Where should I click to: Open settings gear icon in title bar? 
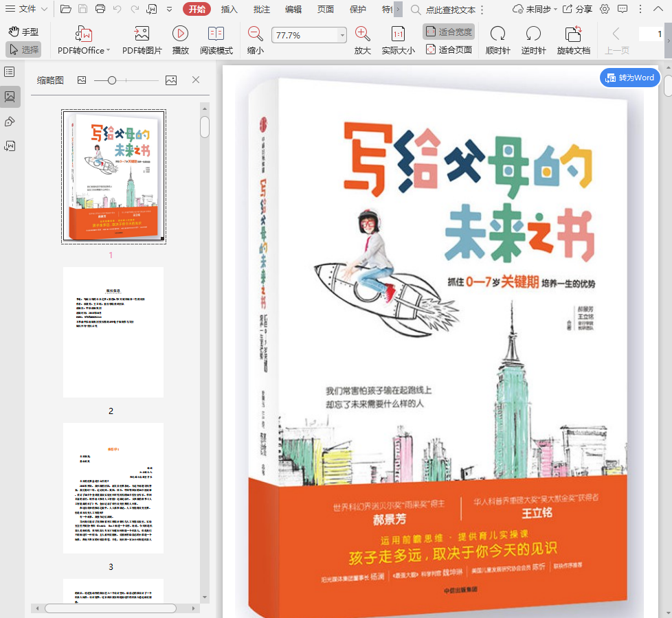(x=604, y=9)
